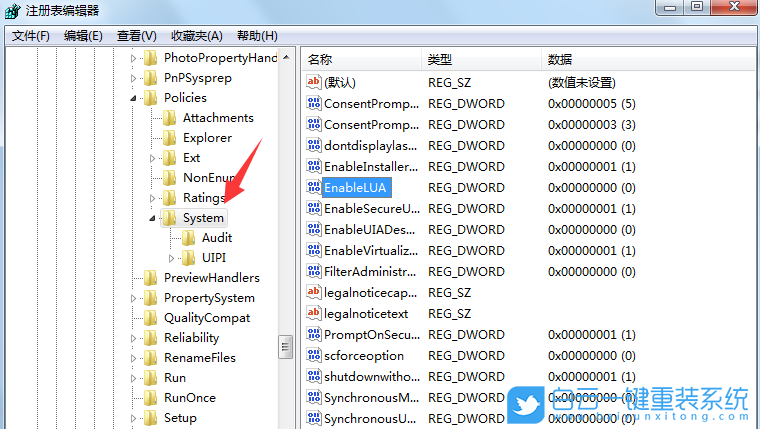The width and height of the screenshot is (760, 429).
Task: Select the FilterAdministr... value entry
Action: (370, 271)
